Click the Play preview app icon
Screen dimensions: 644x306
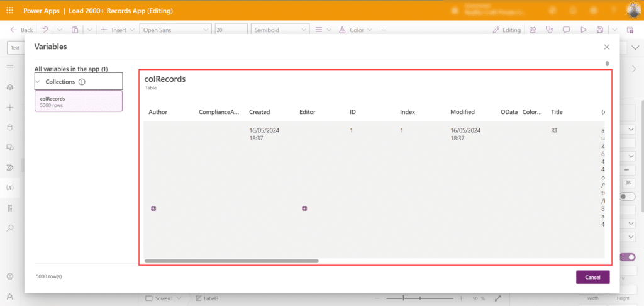(x=583, y=30)
